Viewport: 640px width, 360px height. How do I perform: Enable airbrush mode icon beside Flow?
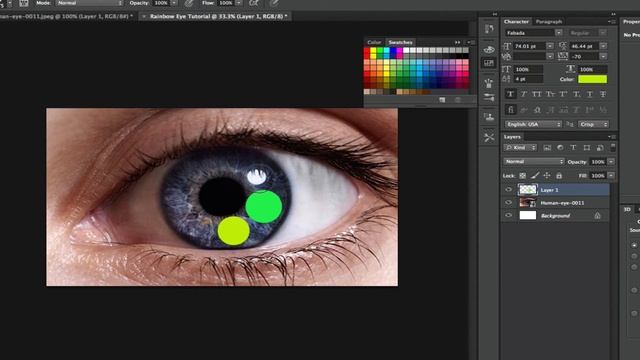(254, 3)
